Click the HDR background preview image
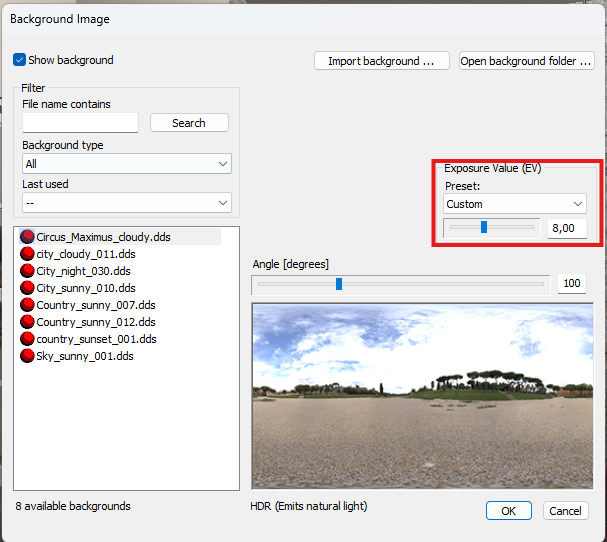The width and height of the screenshot is (607, 542). (x=422, y=396)
